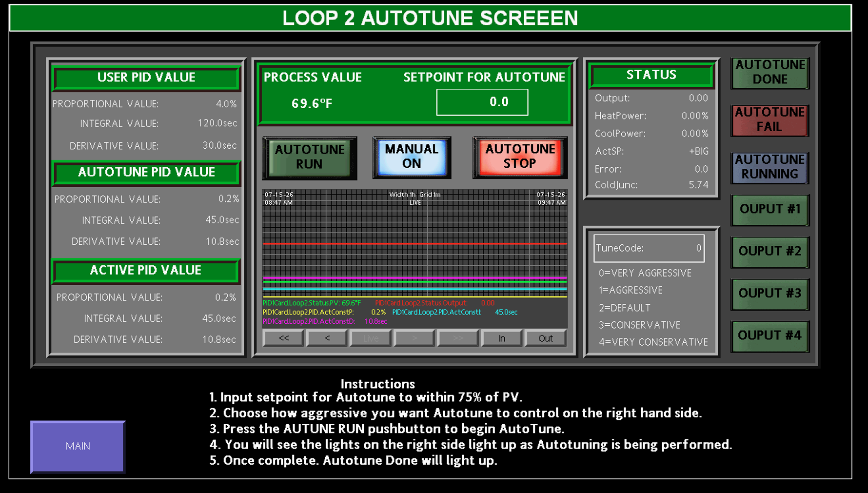Viewport: 868px width, 493px height.
Task: Click the Status Error value 0.0
Action: [701, 169]
